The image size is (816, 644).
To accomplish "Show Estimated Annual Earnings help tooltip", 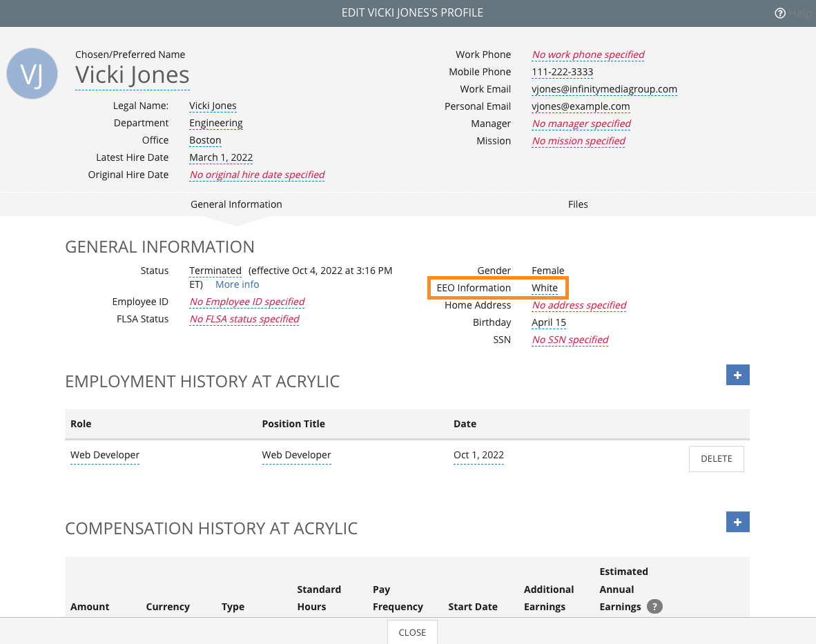I will [x=654, y=607].
